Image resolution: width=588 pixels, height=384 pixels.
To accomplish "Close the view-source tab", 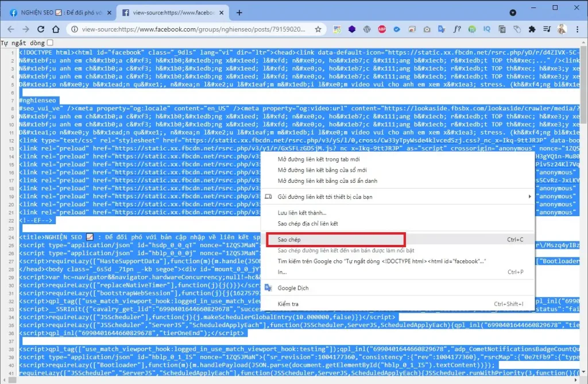I will pyautogui.click(x=221, y=13).
